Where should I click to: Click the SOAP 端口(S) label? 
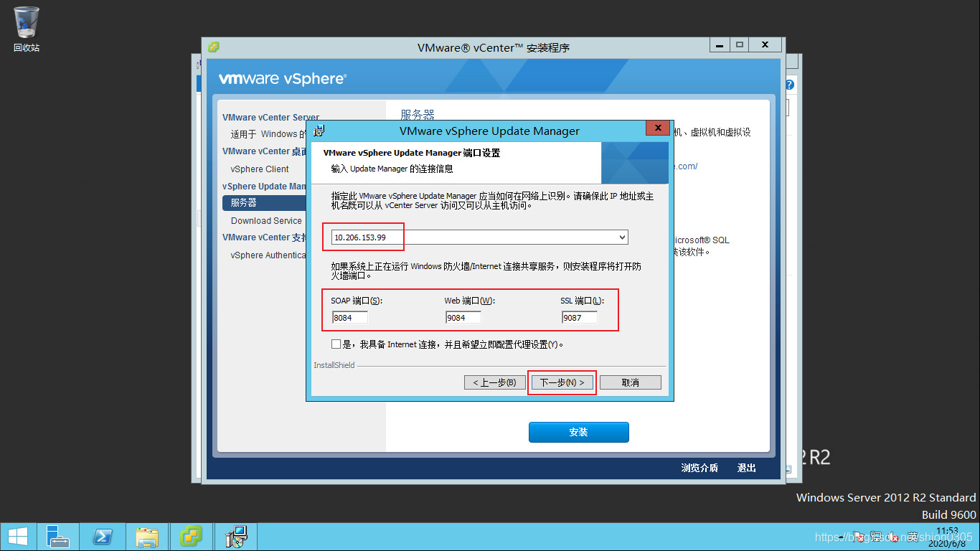point(357,301)
